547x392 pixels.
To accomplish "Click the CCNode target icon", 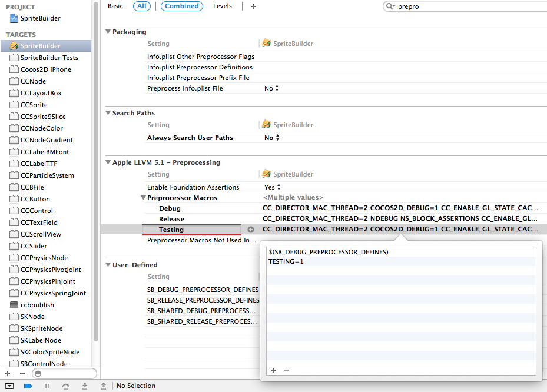I will 14,81.
